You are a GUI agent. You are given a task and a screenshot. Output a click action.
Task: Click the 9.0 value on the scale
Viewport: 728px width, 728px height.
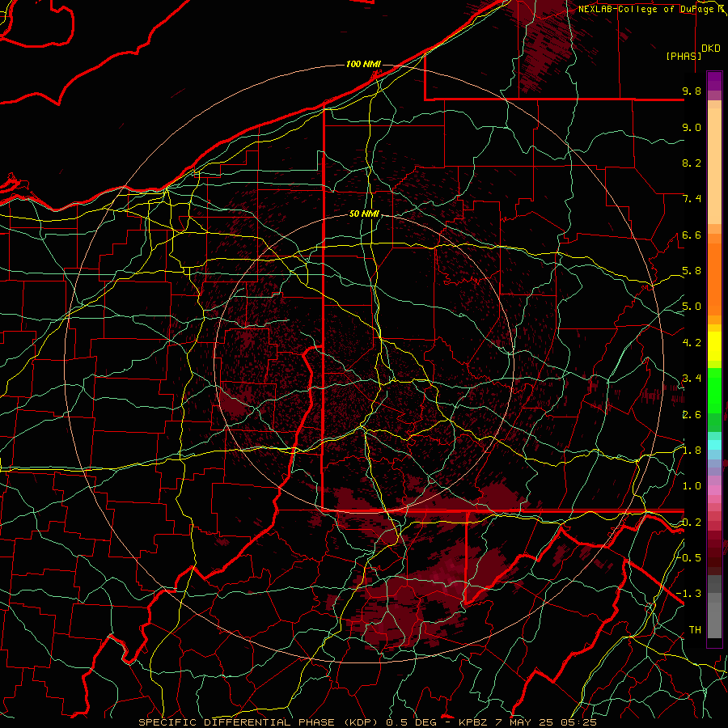pyautogui.click(x=692, y=127)
